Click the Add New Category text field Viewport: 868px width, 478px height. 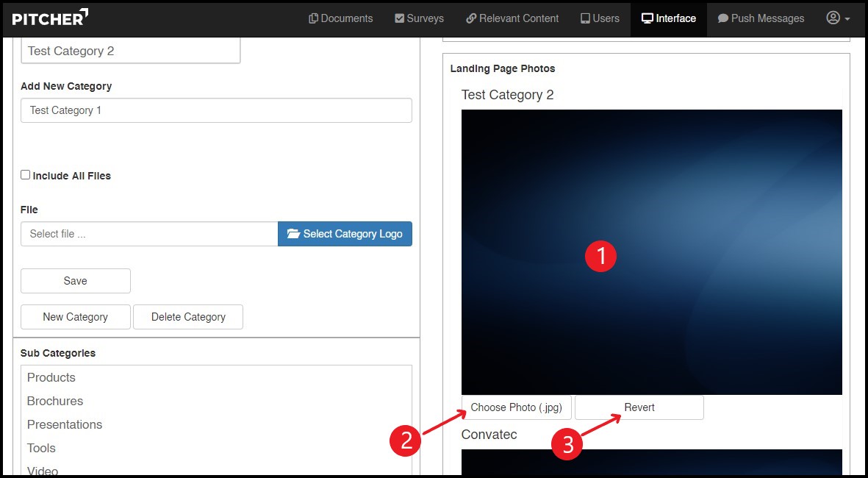pyautogui.click(x=216, y=110)
